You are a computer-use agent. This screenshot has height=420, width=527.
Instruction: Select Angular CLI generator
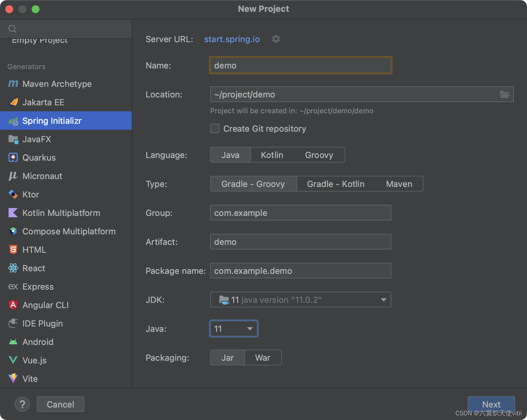66,305
